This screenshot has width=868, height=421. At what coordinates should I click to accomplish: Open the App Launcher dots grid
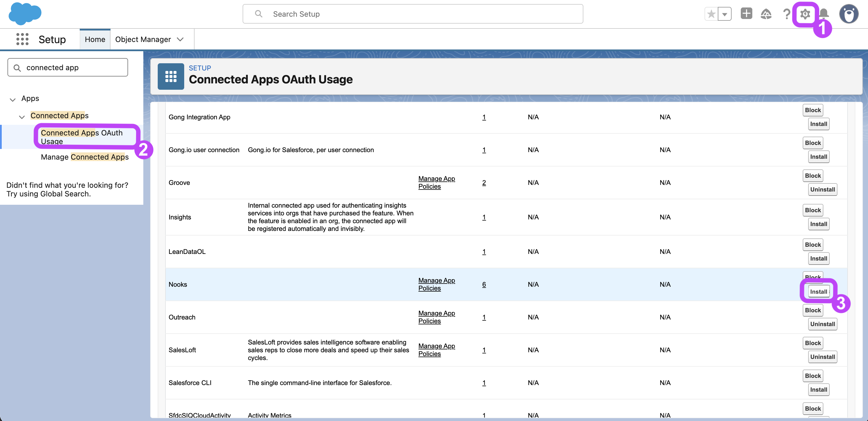[x=22, y=39]
